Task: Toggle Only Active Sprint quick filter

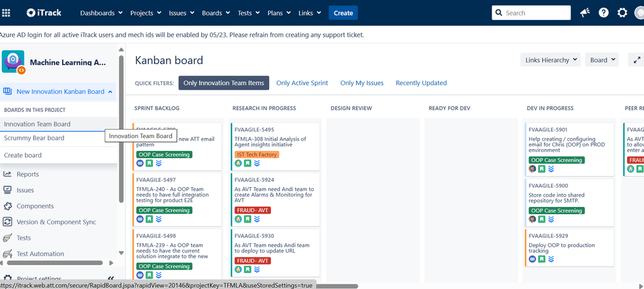Action: point(302,83)
